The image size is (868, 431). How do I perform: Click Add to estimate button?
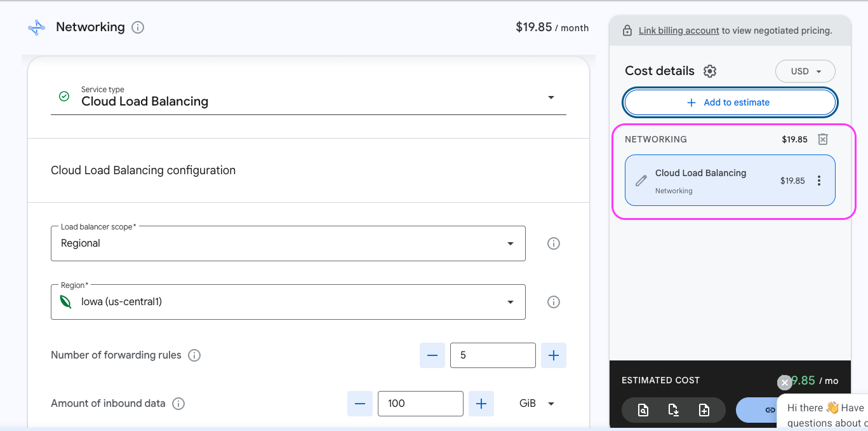730,102
